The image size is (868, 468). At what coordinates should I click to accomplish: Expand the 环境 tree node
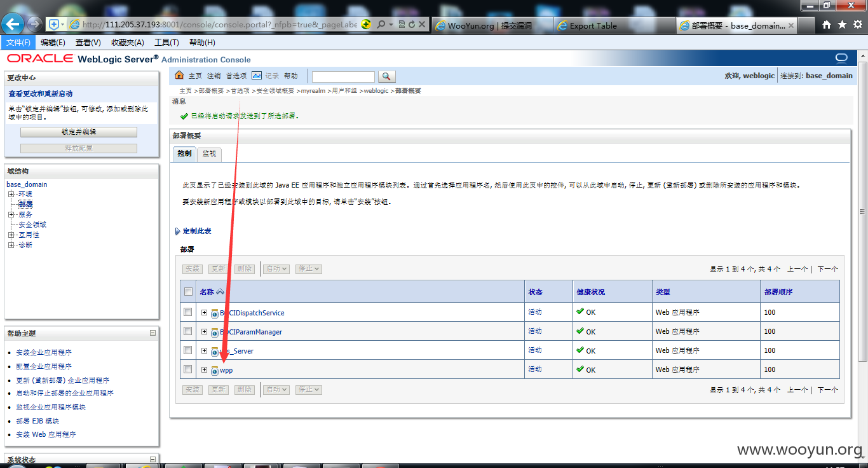[x=11, y=194]
